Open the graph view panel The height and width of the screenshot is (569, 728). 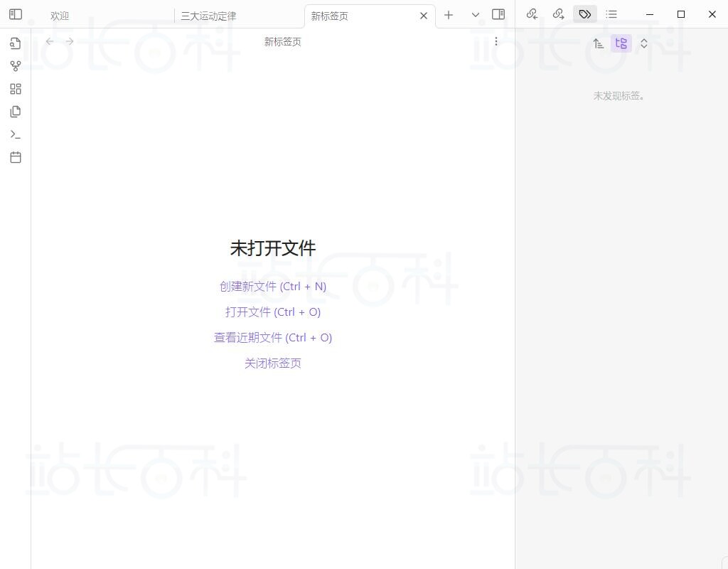coord(15,66)
